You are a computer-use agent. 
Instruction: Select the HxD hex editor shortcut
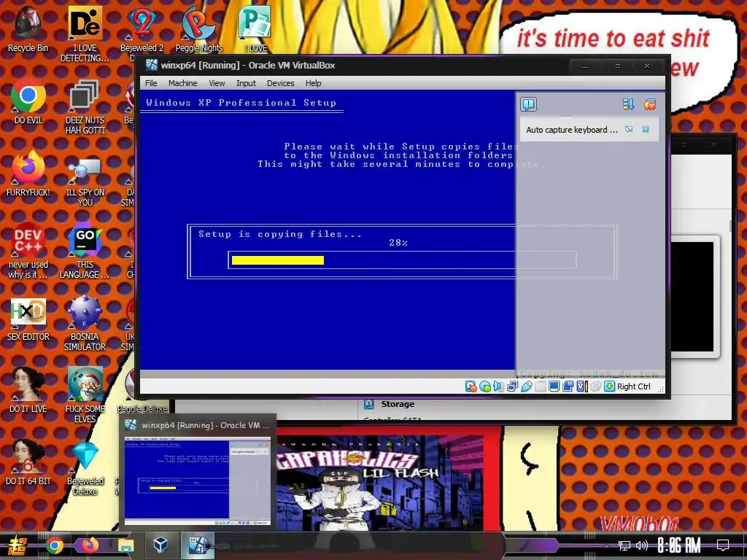coord(28,318)
